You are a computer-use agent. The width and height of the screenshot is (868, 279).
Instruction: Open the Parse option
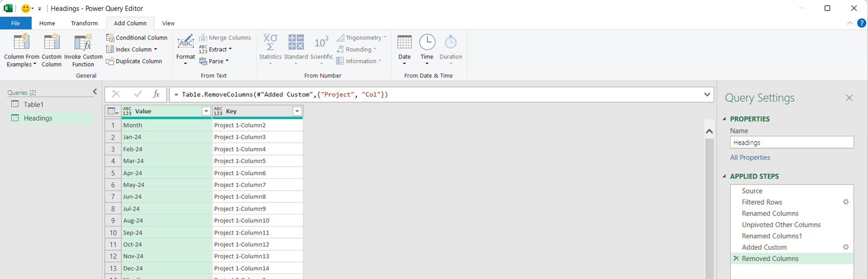coord(214,61)
